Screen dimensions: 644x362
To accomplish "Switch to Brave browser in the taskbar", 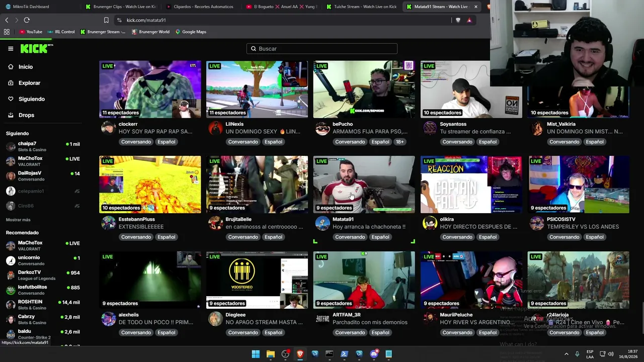I will click(300, 354).
